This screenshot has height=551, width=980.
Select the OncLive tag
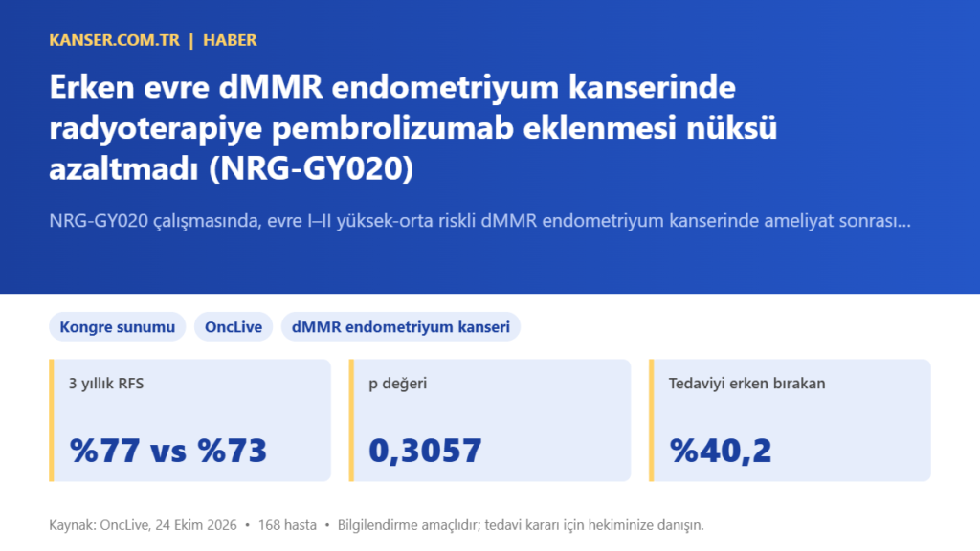tap(234, 327)
